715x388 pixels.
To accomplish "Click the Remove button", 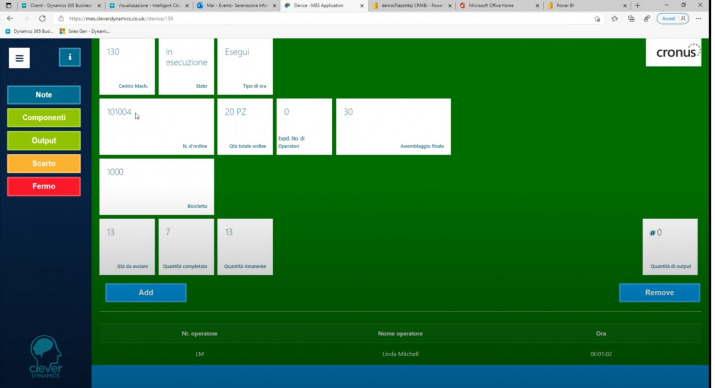I will click(659, 293).
